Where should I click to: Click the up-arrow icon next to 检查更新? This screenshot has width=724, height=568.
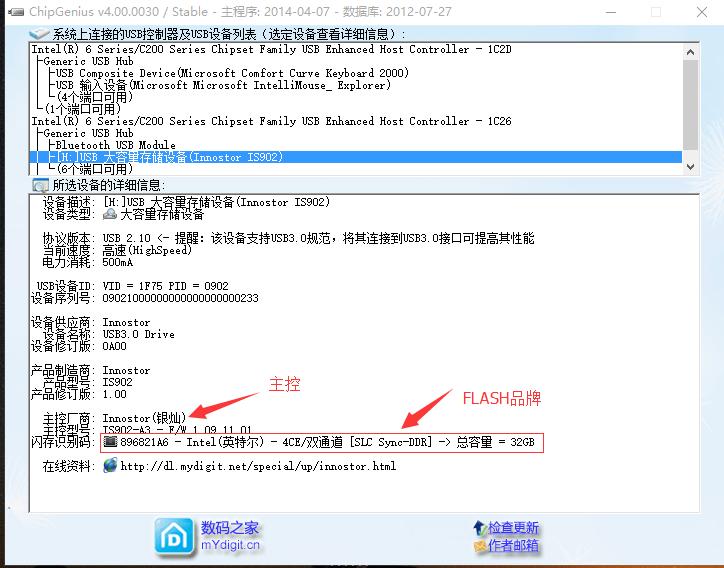pyautogui.click(x=479, y=527)
